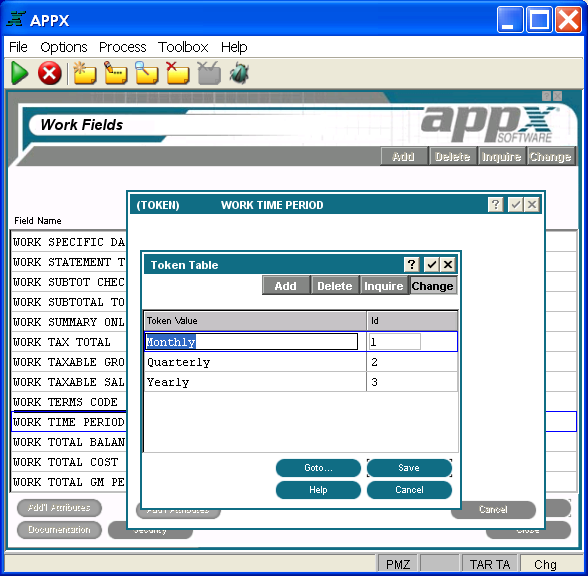The image size is (588, 576).
Task: Click Cancel in WORK TIME PERIOD dialog
Action: click(x=494, y=510)
